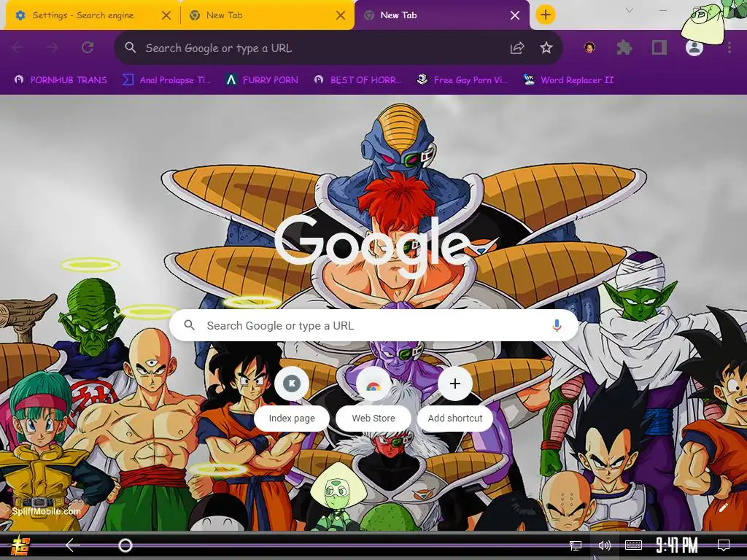Share this page icon in address bar

pyautogui.click(x=517, y=47)
